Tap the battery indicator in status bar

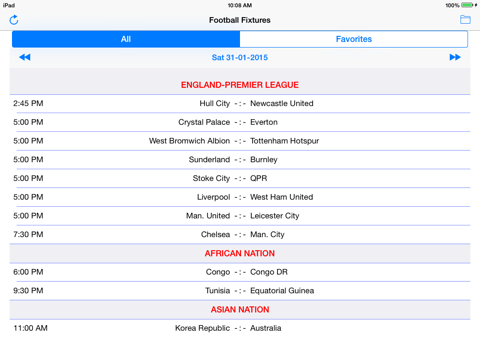coord(467,5)
